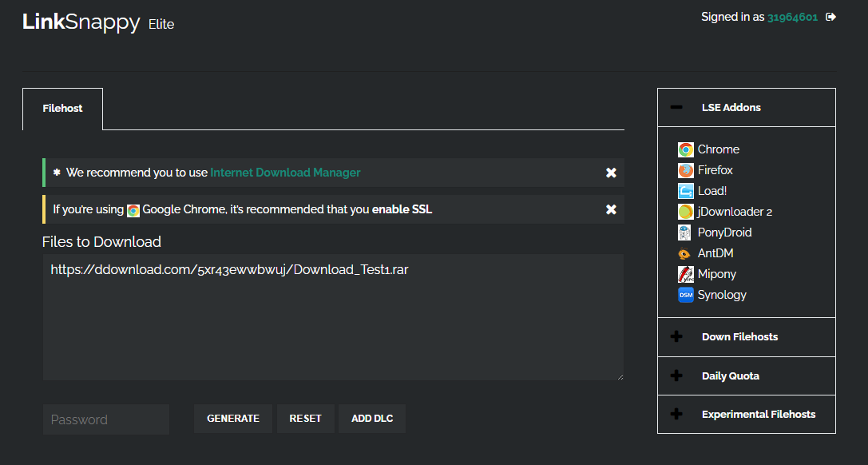Click the ADD DLC button
This screenshot has height=465, width=868.
[372, 419]
